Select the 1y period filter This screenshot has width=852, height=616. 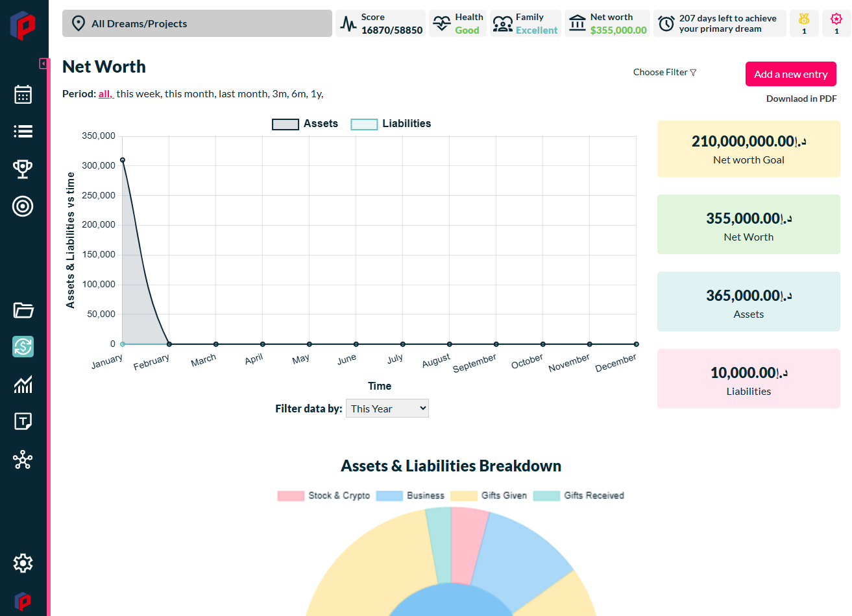(x=316, y=94)
